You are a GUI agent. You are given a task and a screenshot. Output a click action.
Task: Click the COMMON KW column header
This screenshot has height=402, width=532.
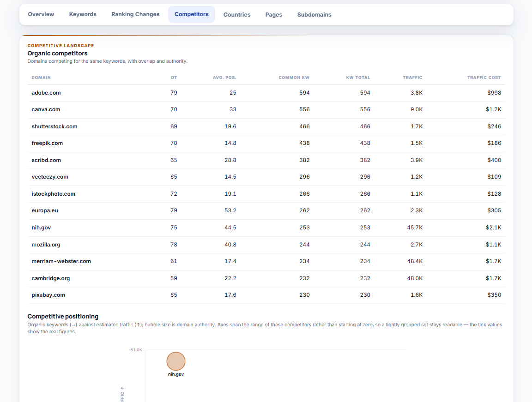(294, 78)
